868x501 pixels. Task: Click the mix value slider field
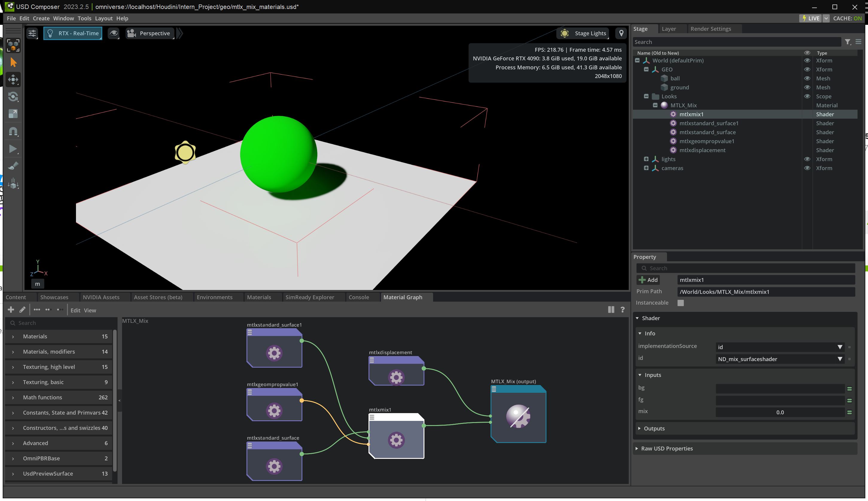point(779,412)
